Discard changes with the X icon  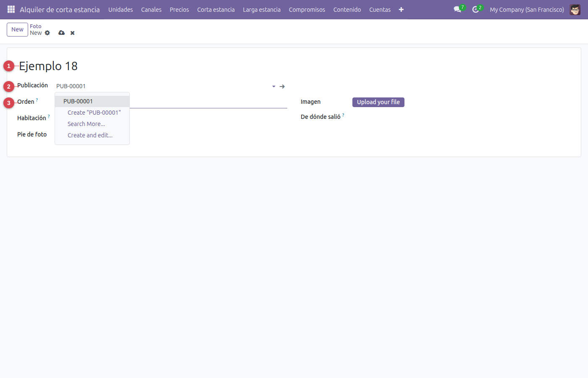click(x=73, y=33)
